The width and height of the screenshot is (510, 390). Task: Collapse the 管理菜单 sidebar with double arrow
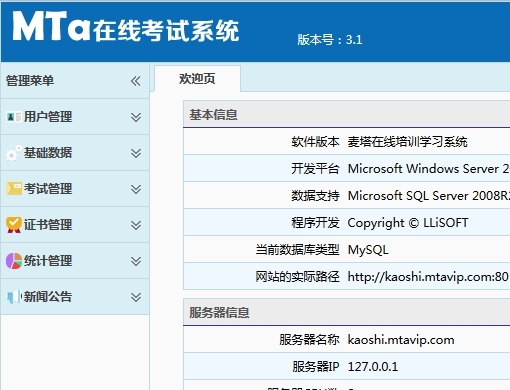[136, 81]
